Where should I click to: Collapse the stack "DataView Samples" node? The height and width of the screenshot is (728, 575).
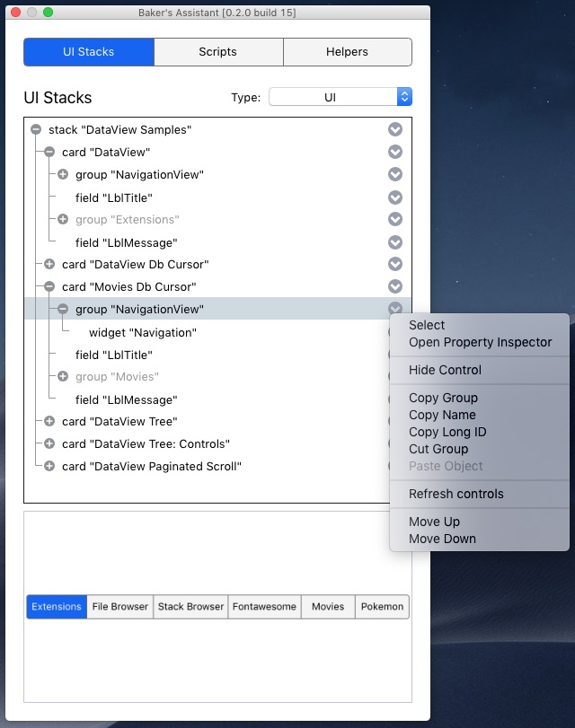[x=36, y=130]
